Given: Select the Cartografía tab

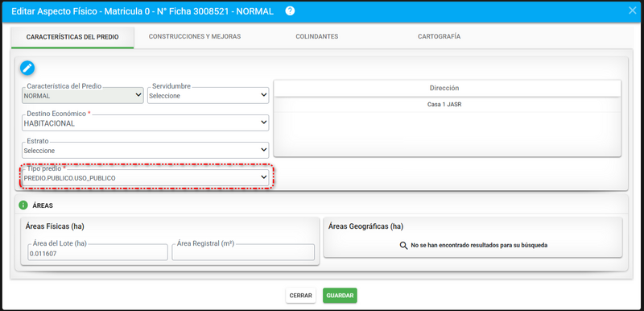Looking at the screenshot, I should click(439, 36).
